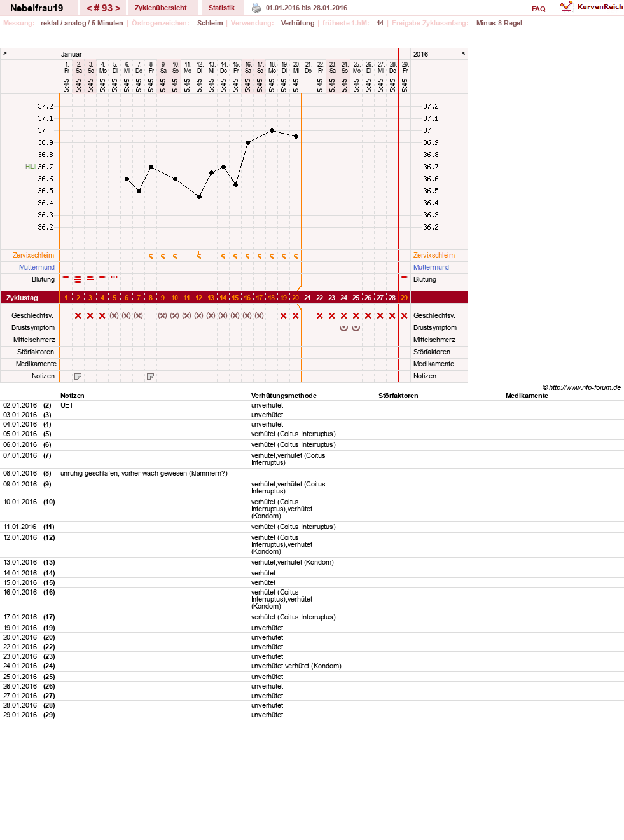Screen dimensions: 624x840
Task: Click the note 'unruhig geschlafen, vorher wach gewesen'
Action: coord(144,473)
